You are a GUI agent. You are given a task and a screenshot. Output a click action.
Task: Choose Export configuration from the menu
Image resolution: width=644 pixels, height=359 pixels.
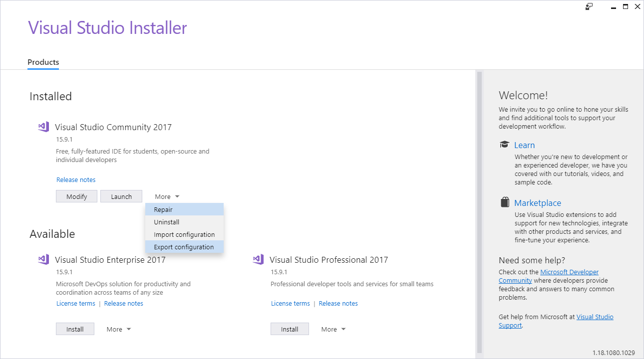[184, 246]
